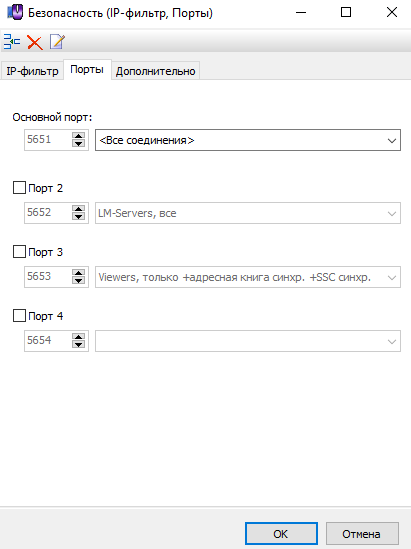Increase main port 5651 with up arrow
Viewport: 411px width, 549px height.
point(78,136)
